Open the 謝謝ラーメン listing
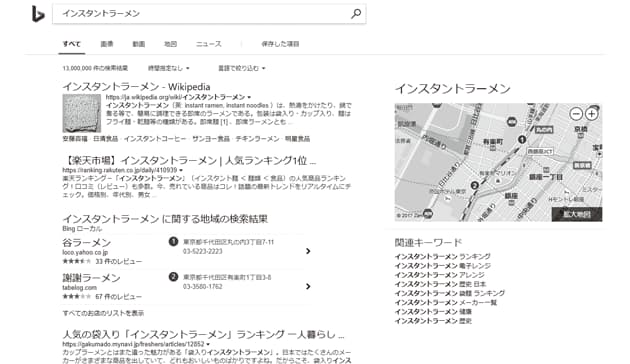Image resolution: width=630 pixels, height=364 pixels. 91,278
